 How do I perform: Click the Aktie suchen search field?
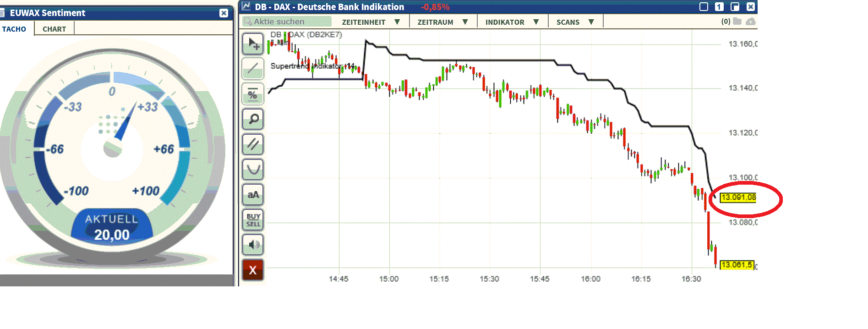point(287,22)
